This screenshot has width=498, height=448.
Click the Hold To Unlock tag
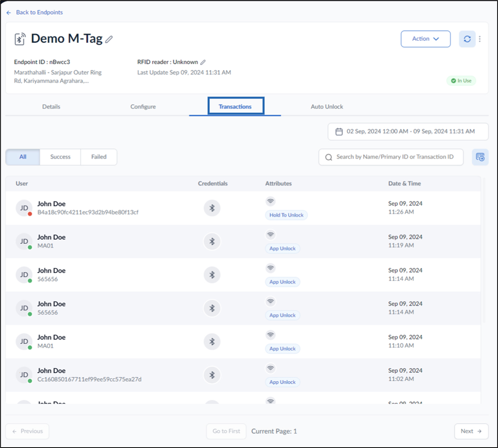click(286, 215)
